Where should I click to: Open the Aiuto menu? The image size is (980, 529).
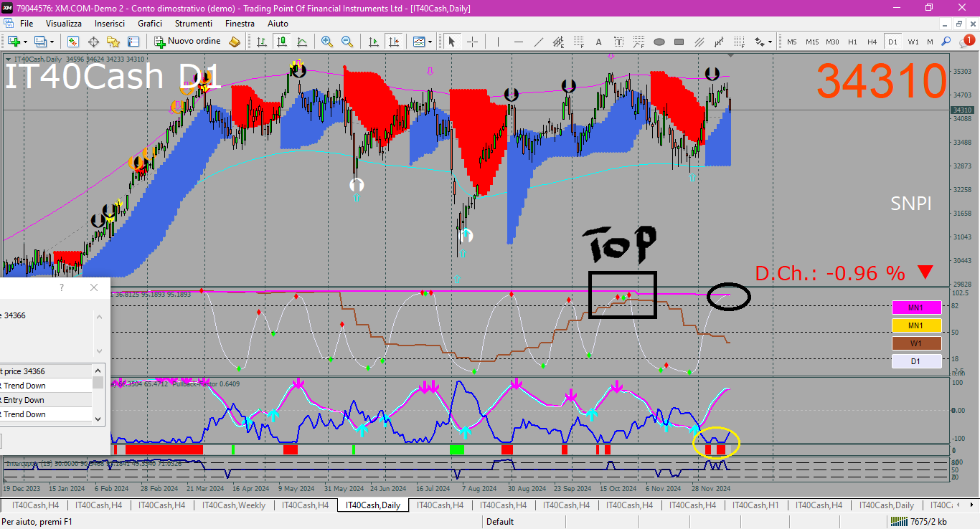click(x=278, y=24)
